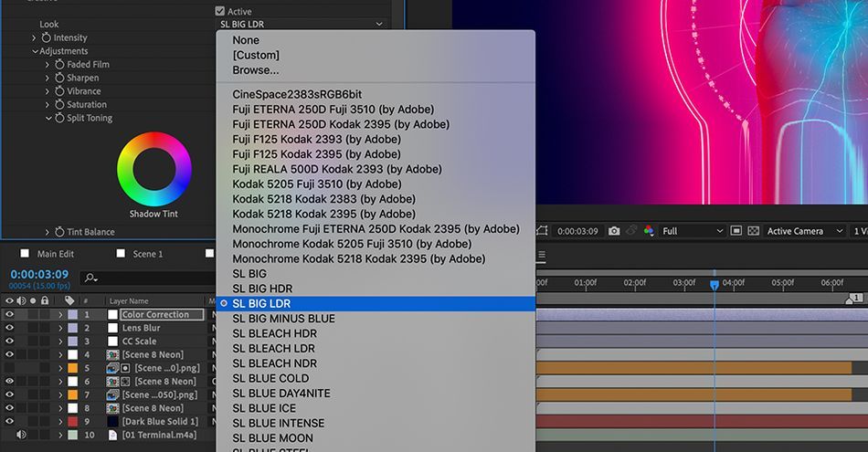Click the Shadow Tint color wheel
Image resolution: width=868 pixels, height=452 pixels.
point(153,169)
